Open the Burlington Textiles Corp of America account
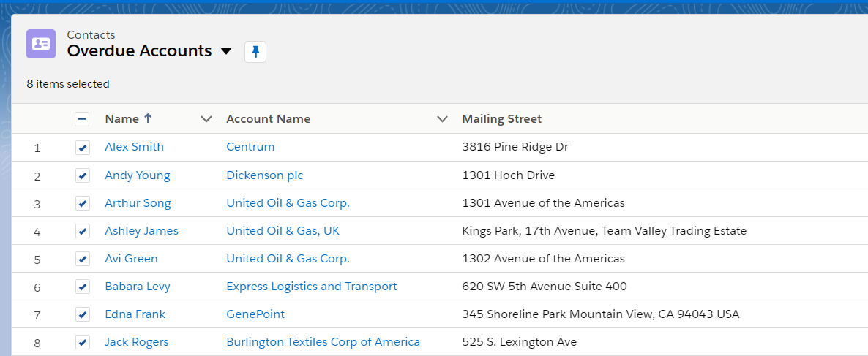The width and height of the screenshot is (868, 356). 323,342
